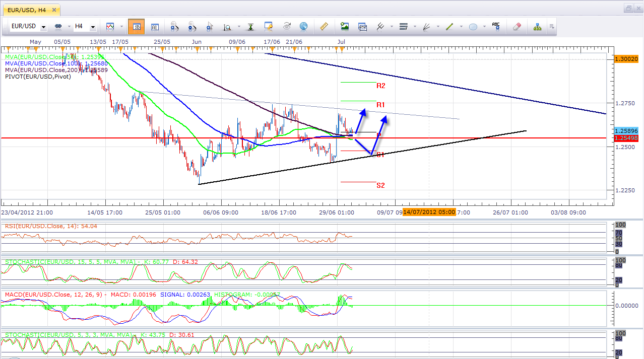The width and height of the screenshot is (644, 359).
Task: Click the RSI indicator label
Action: click(51, 226)
